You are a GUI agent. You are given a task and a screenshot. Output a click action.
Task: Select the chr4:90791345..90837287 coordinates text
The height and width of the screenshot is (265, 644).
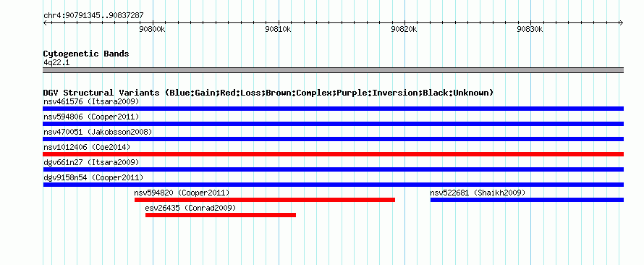click(93, 16)
